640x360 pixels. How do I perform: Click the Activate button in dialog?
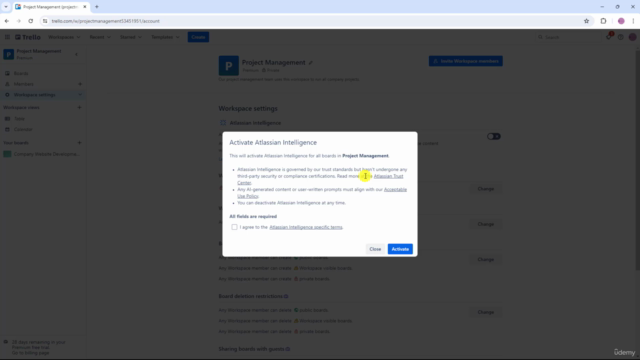tap(400, 249)
